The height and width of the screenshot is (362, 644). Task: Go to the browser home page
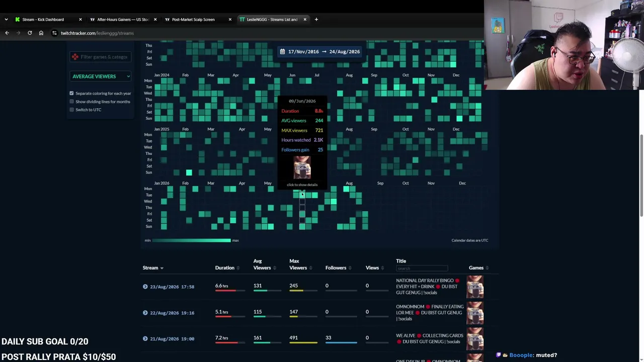point(41,33)
